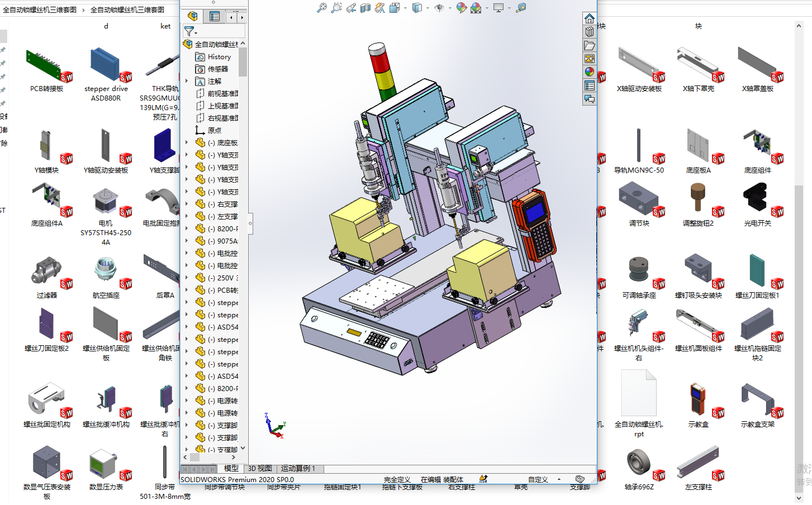Select the 前视基准面 plane in the tree
The height and width of the screenshot is (505, 812).
coord(217,94)
